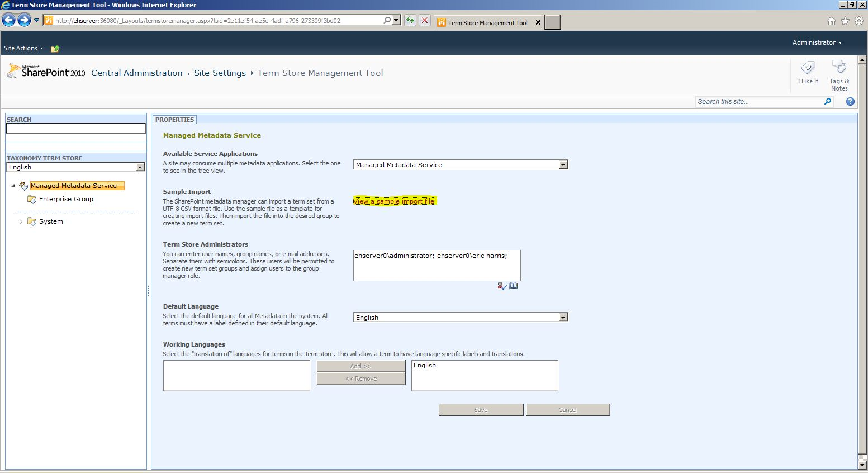Click the available working languages list box
868x473 pixels.
237,376
